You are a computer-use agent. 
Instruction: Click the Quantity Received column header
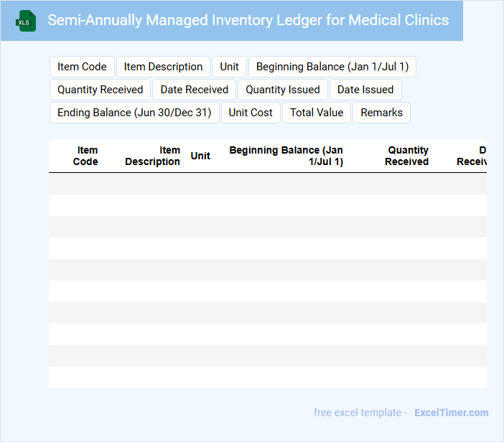tap(406, 156)
